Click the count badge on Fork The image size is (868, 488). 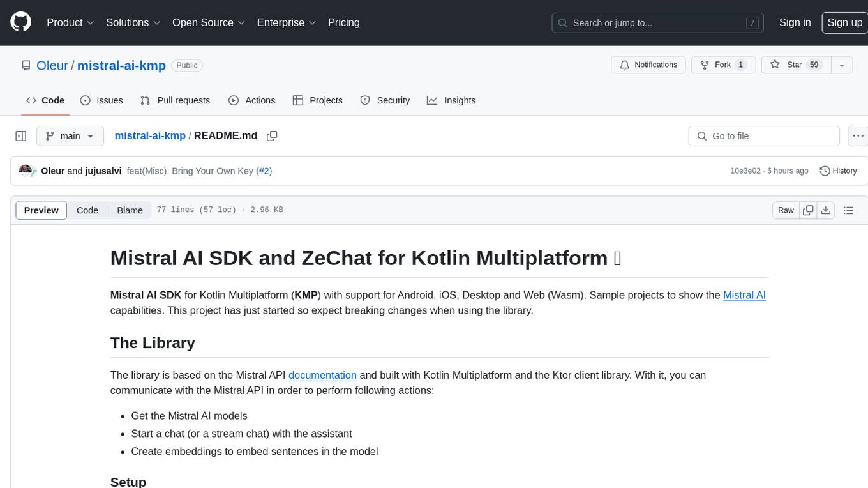pos(740,65)
